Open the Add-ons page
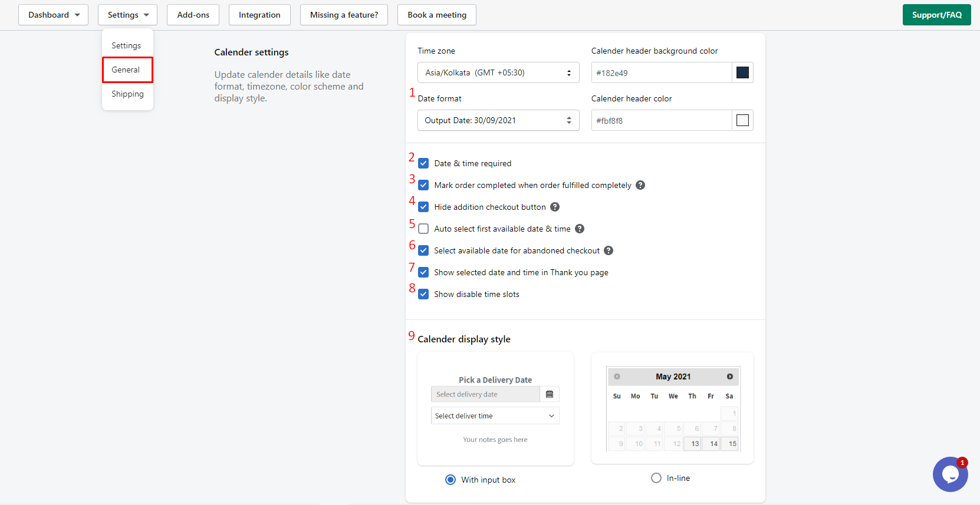 pyautogui.click(x=193, y=15)
